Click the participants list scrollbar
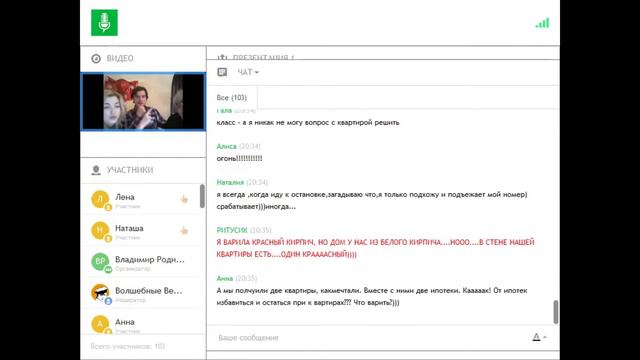Viewport: 640px width, 360px height. click(202, 196)
